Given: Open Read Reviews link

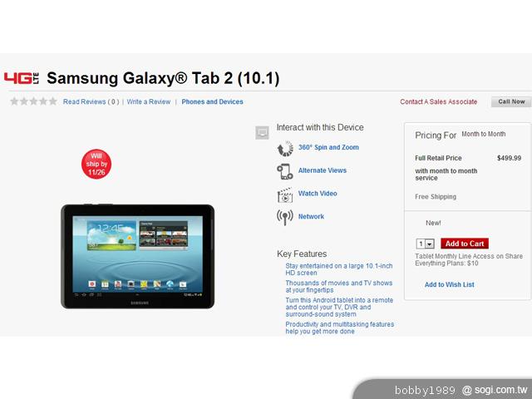Looking at the screenshot, I should click(91, 101).
